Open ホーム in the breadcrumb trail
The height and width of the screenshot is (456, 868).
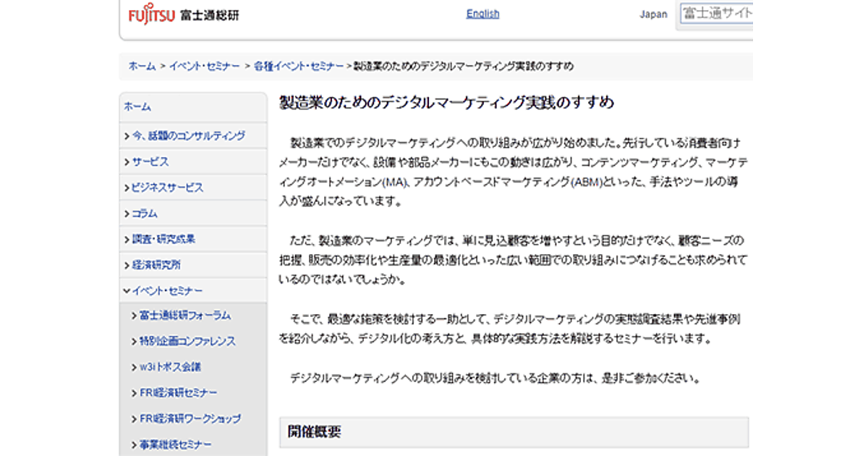point(142,66)
